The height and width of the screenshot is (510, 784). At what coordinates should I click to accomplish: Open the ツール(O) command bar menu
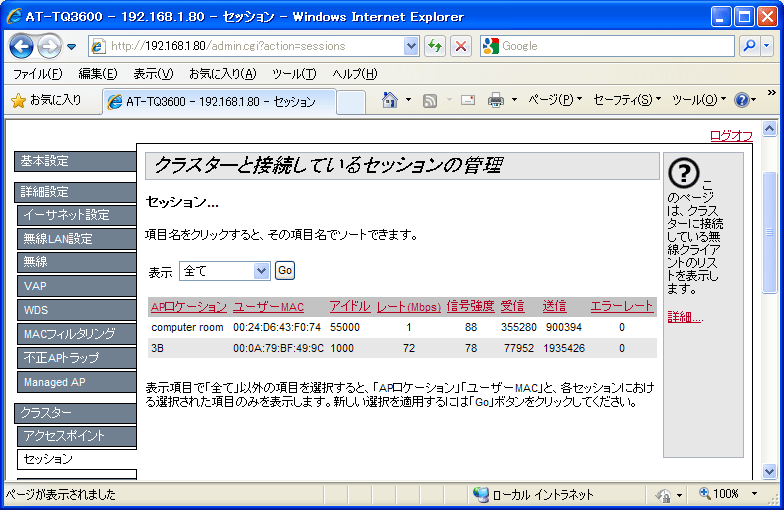click(x=698, y=100)
